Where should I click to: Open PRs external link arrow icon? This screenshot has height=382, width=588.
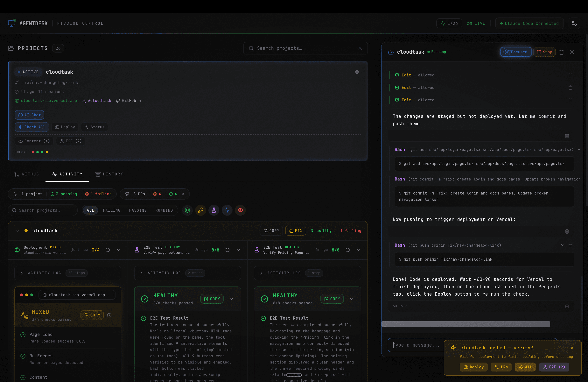pyautogui.click(x=183, y=194)
